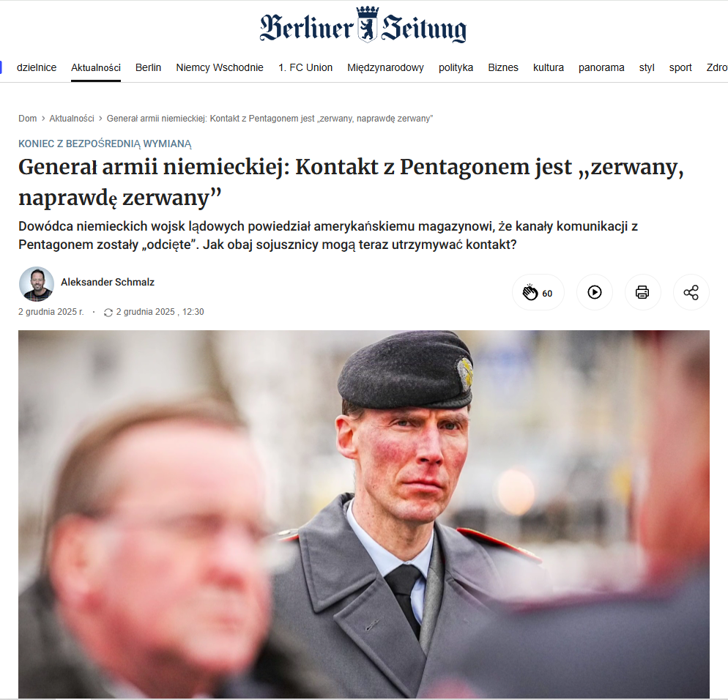The image size is (728, 700).
Task: Open the kultura section
Action: click(549, 68)
